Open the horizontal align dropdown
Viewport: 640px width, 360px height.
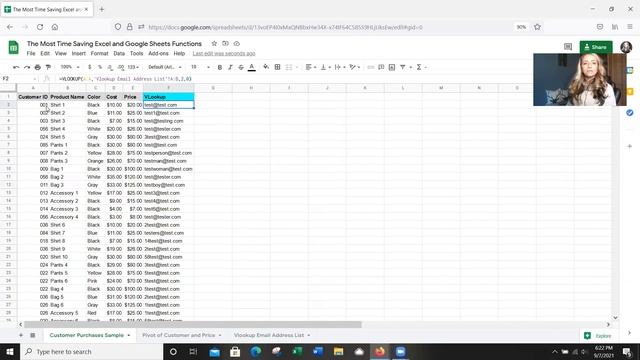click(311, 67)
